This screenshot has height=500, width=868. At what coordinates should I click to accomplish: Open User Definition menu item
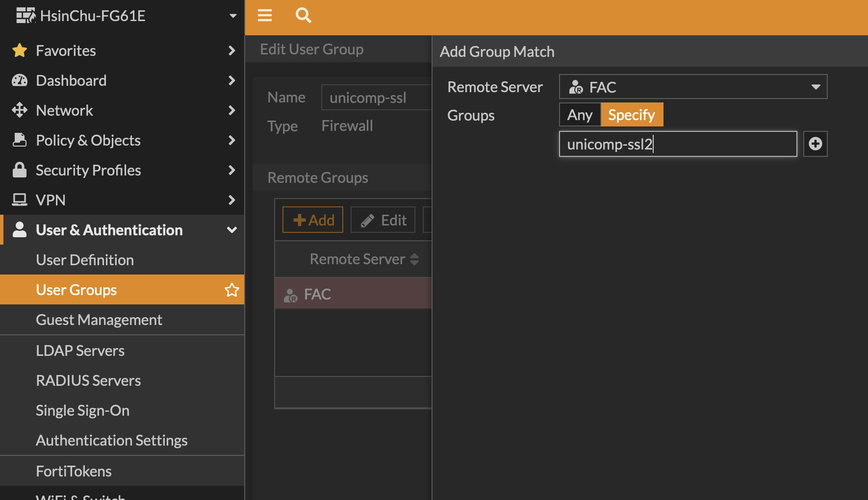[x=122, y=260]
